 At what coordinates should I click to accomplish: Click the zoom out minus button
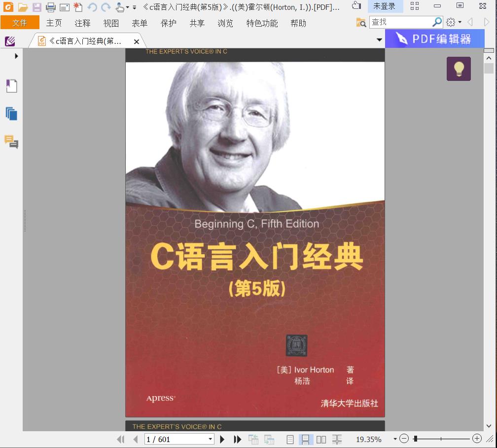click(404, 439)
